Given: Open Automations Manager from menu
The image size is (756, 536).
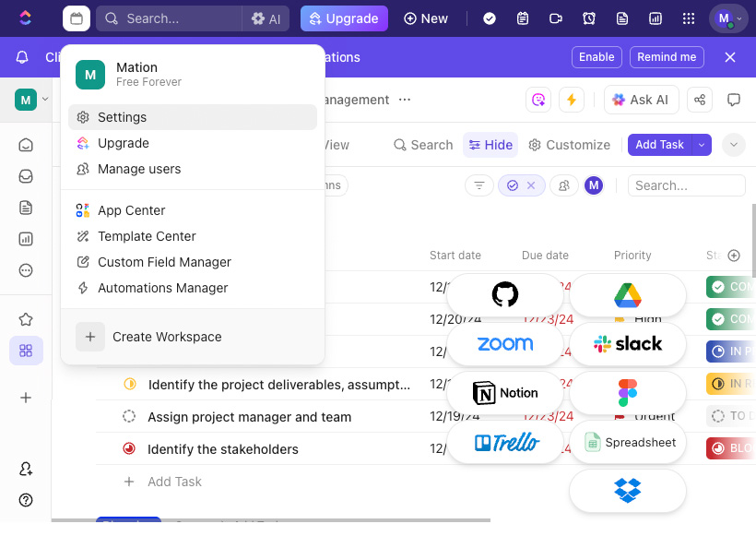Looking at the screenshot, I should coord(193,288).
